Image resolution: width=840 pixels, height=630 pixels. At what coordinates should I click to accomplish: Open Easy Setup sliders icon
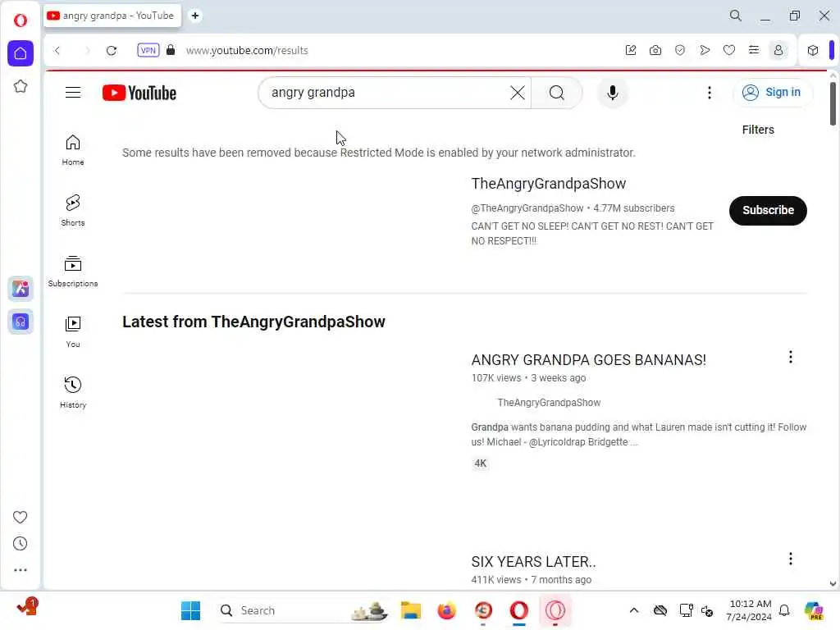click(x=754, y=50)
